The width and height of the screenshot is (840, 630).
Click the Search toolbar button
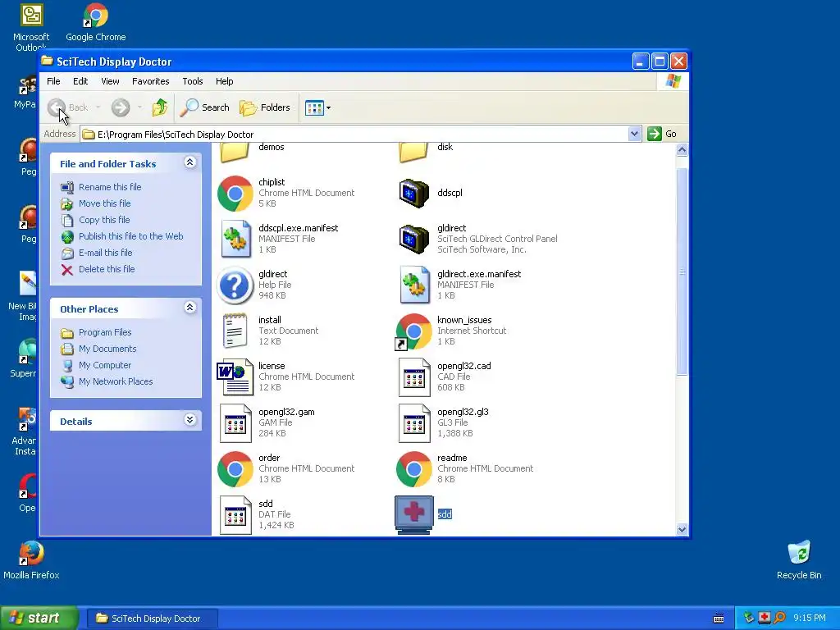tap(204, 107)
